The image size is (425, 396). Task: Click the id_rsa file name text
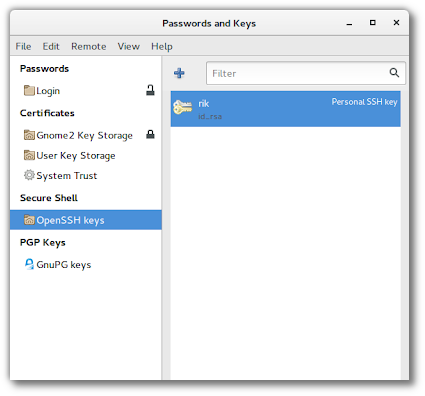tap(210, 116)
